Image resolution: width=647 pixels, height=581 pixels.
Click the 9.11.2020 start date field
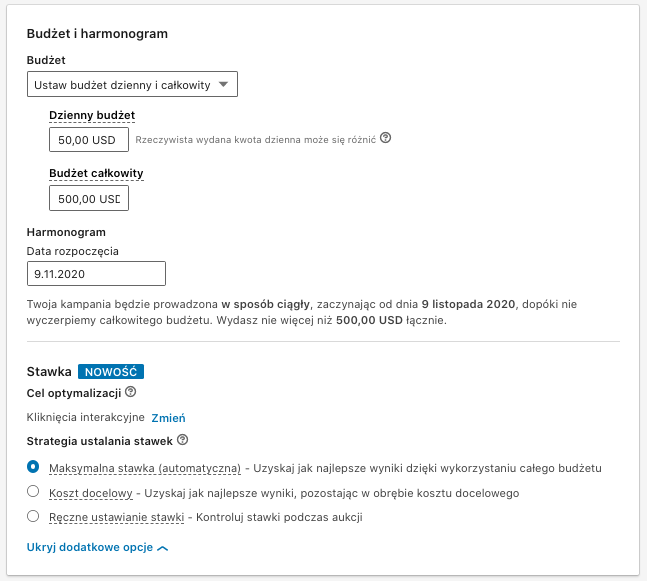pyautogui.click(x=95, y=273)
